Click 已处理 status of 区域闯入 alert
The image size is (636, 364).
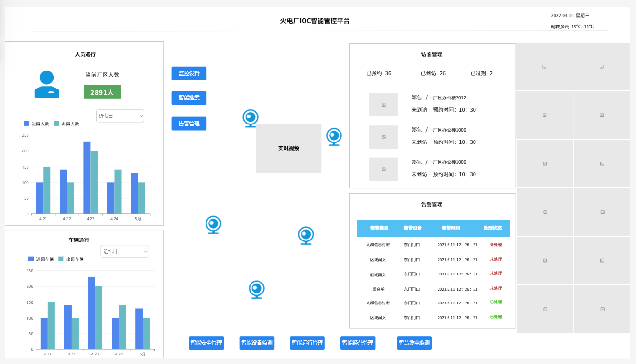coord(495,317)
